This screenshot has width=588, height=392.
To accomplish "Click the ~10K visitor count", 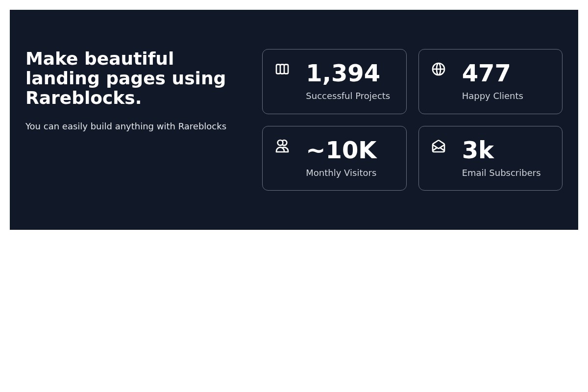I will (341, 150).
